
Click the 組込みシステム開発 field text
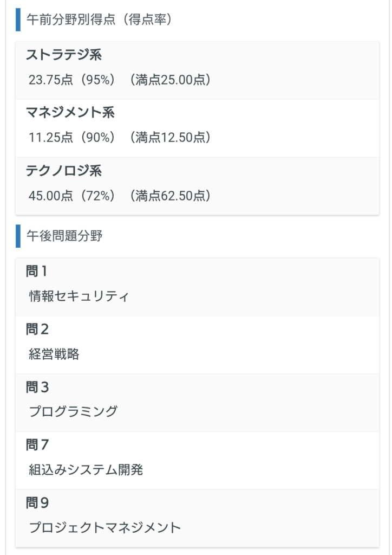(x=86, y=470)
